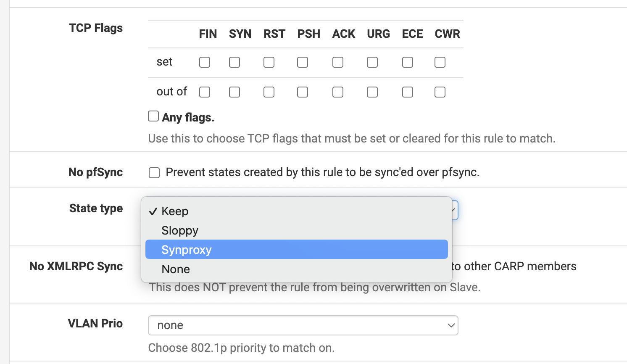Check the ECE flag in out of row
The width and height of the screenshot is (627, 364).
(x=408, y=92)
